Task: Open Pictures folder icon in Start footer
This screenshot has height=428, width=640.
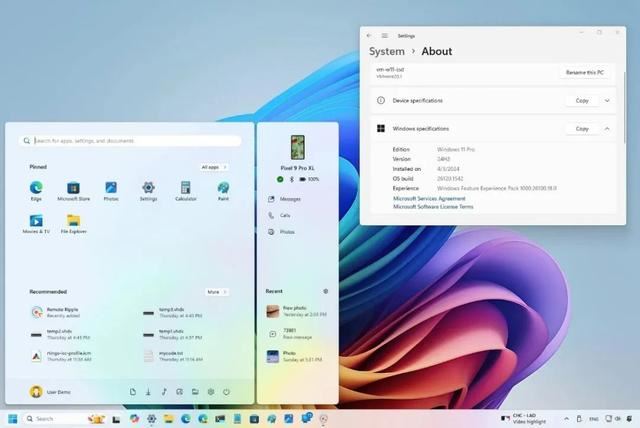Action: [180, 392]
